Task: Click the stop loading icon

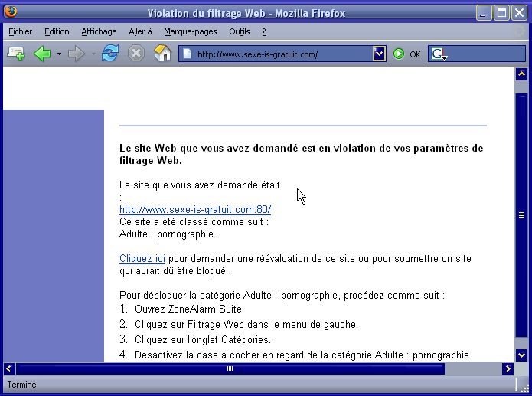Action: pos(136,54)
